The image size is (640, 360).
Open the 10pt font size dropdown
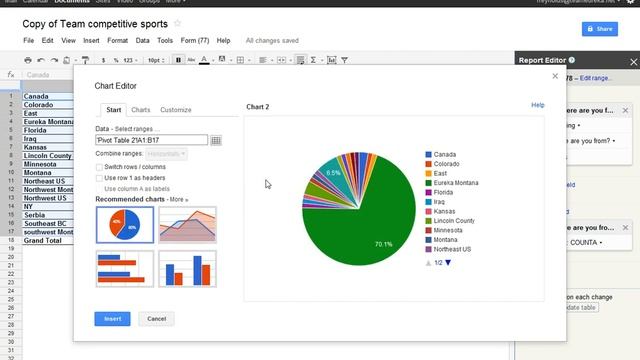(x=156, y=60)
